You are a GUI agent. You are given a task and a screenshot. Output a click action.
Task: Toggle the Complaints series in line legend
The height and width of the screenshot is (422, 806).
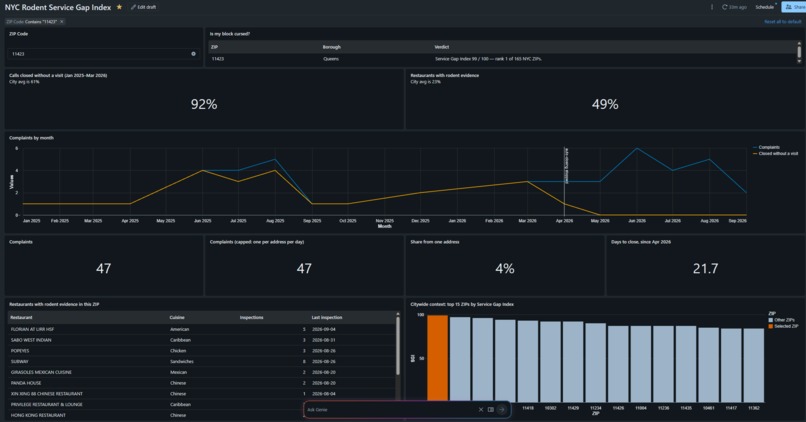click(x=766, y=148)
